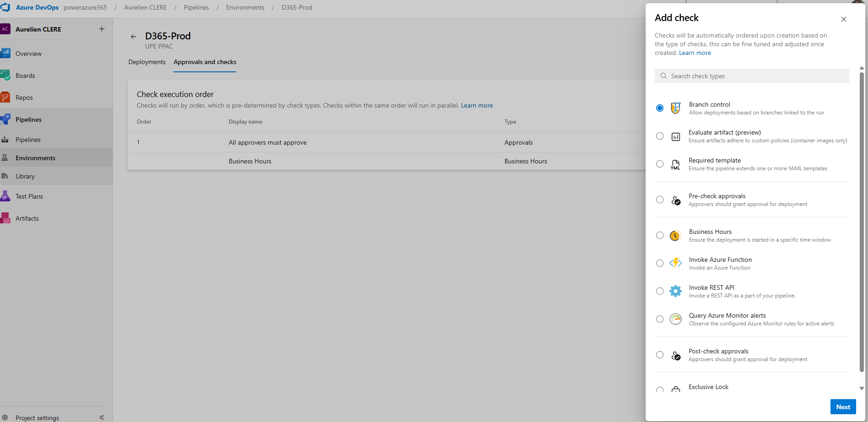Open Aurelien CLERE in the breadcrumb

[x=146, y=7]
